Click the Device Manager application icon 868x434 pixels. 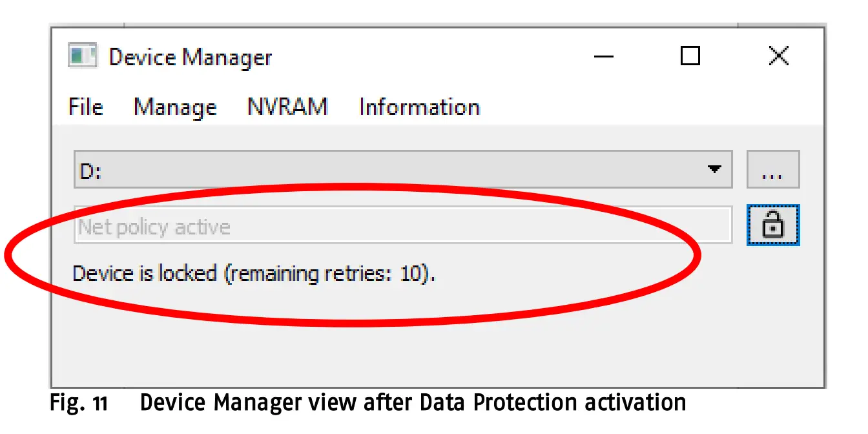tap(83, 56)
